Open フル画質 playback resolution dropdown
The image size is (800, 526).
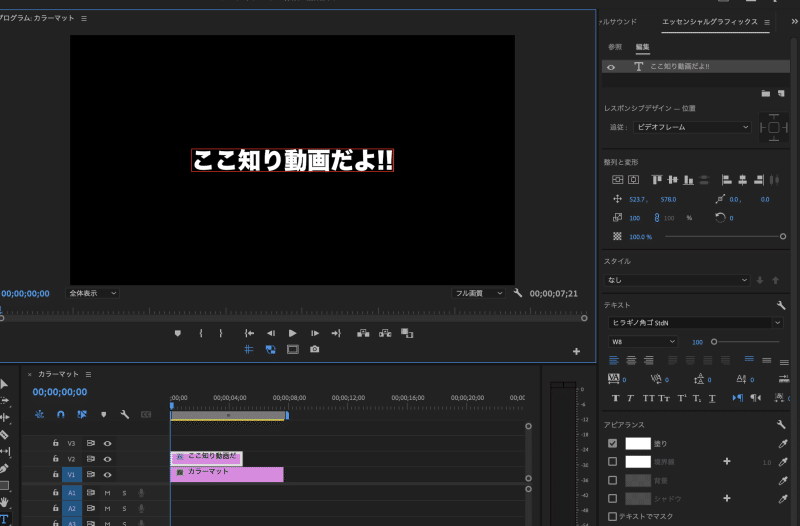(478, 293)
